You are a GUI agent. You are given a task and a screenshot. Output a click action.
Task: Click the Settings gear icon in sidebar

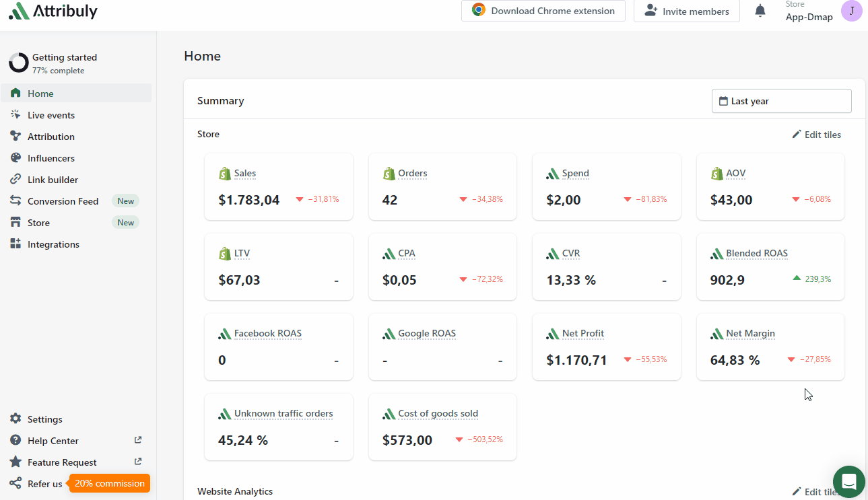click(x=15, y=419)
